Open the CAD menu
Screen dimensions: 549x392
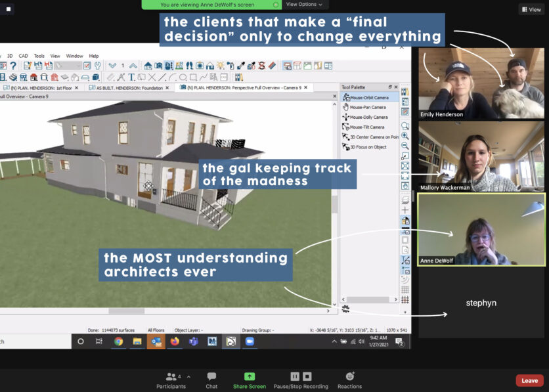coord(23,56)
